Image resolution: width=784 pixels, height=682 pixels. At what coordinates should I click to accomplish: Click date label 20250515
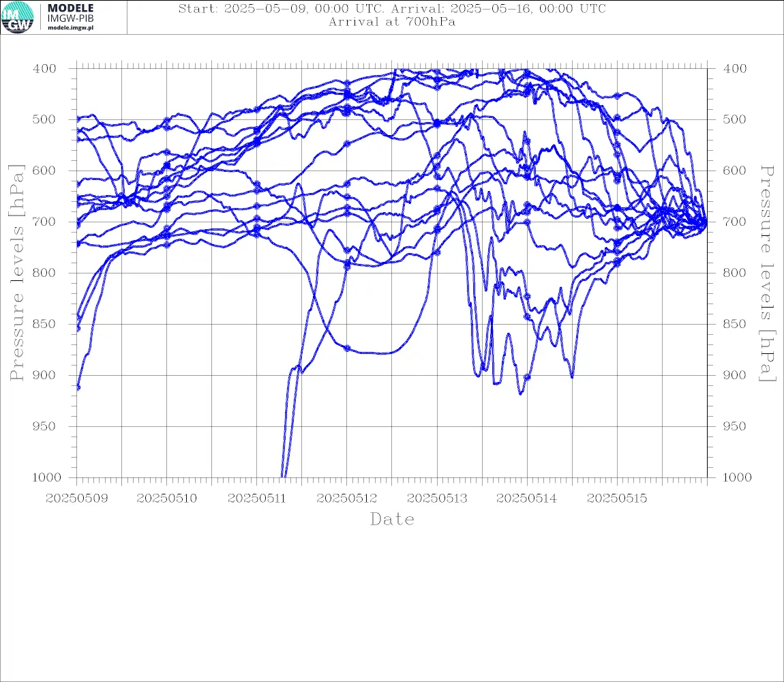(x=616, y=499)
